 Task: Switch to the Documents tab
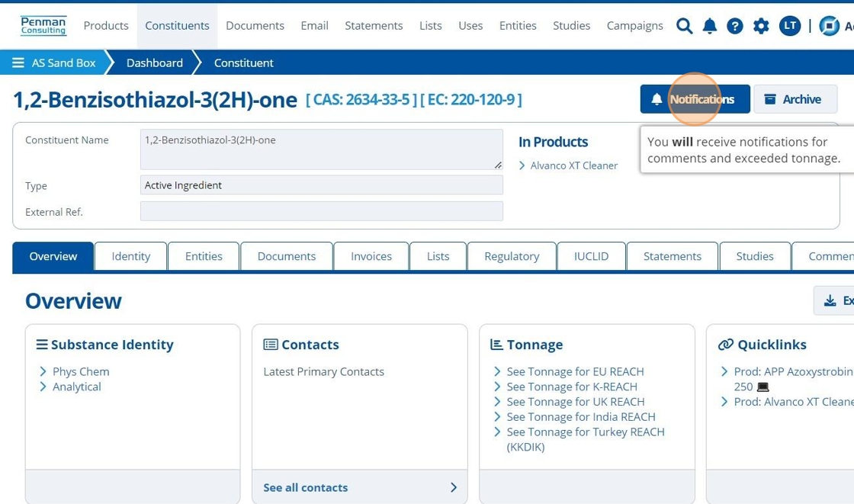click(287, 256)
